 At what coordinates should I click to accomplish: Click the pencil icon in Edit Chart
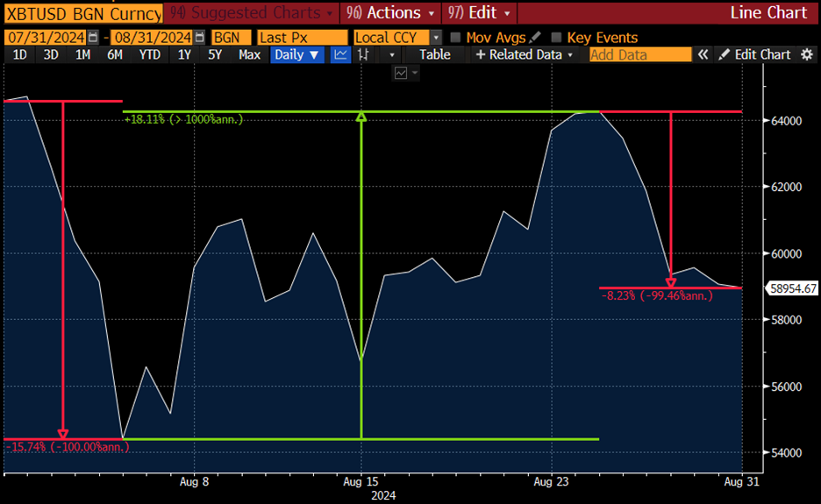[725, 55]
